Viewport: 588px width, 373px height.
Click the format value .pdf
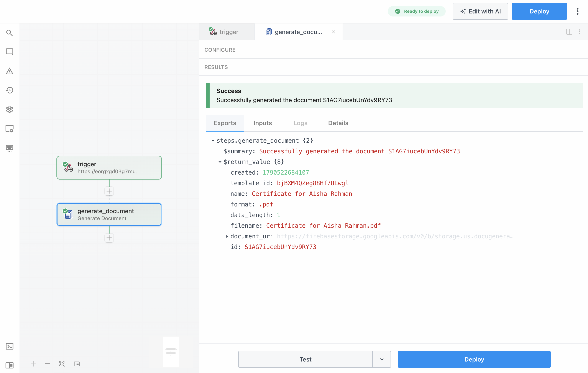(x=266, y=204)
